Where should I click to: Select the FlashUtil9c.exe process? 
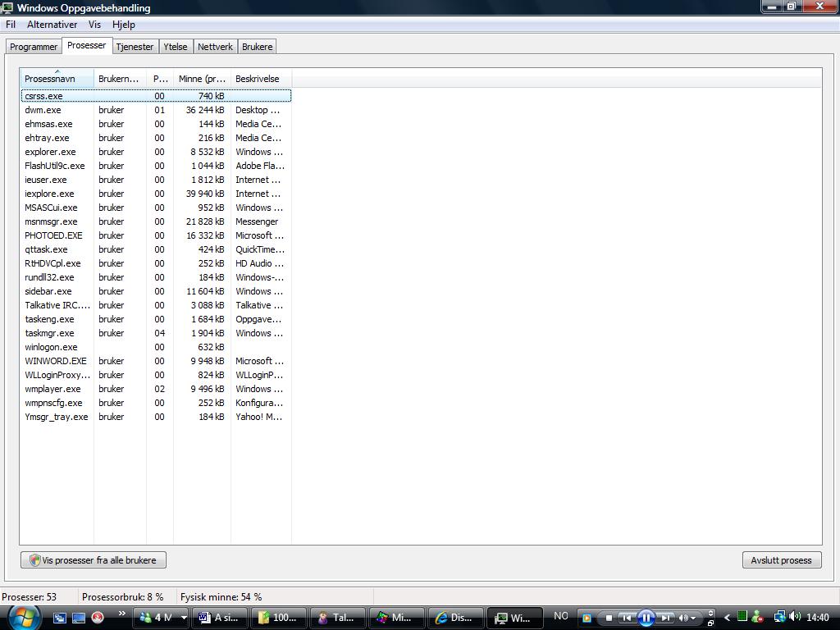click(156, 166)
